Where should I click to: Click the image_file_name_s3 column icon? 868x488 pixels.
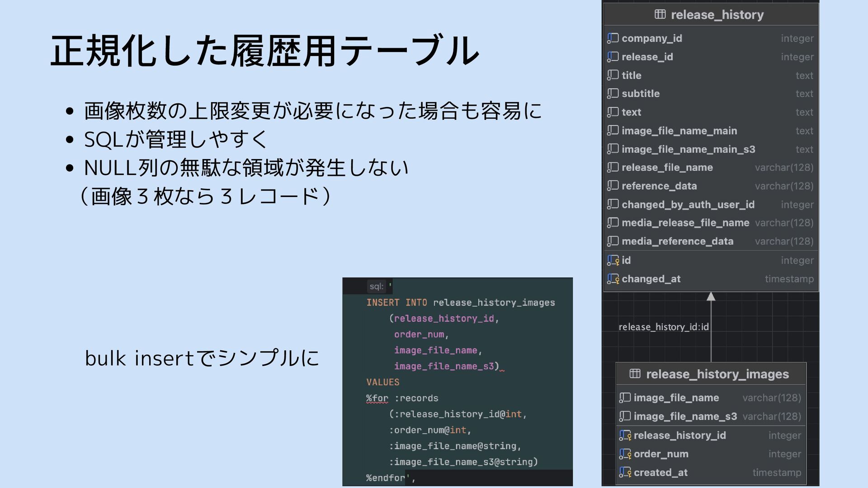pyautogui.click(x=625, y=416)
